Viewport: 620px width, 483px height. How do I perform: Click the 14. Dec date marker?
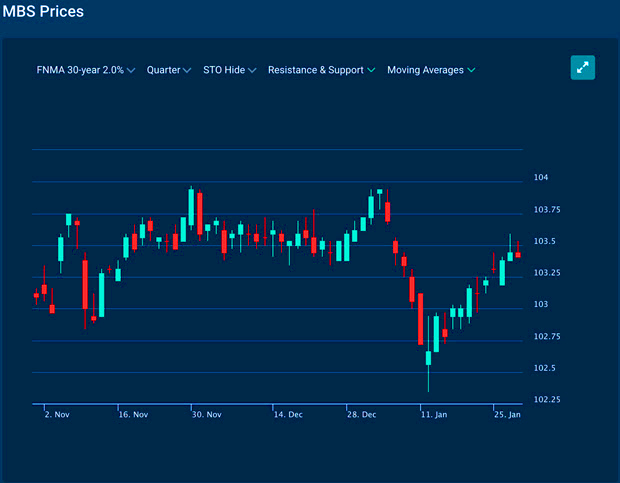(x=286, y=414)
